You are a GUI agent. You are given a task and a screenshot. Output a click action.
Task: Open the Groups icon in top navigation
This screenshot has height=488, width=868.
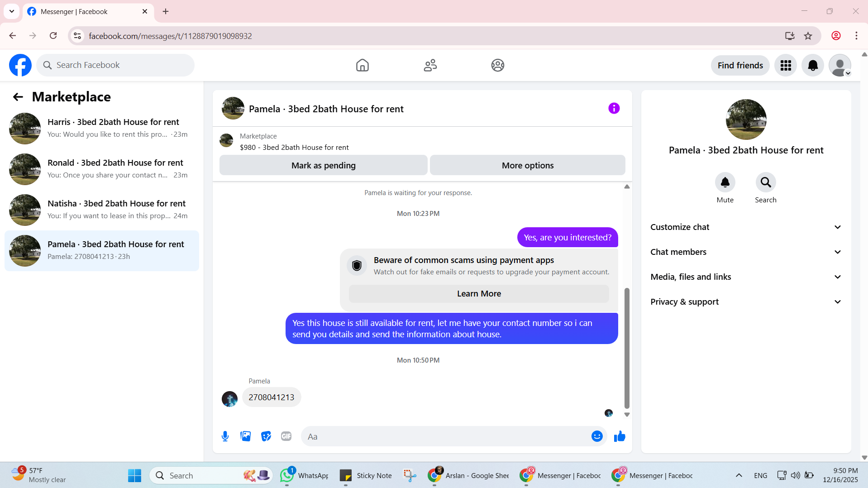tap(498, 65)
